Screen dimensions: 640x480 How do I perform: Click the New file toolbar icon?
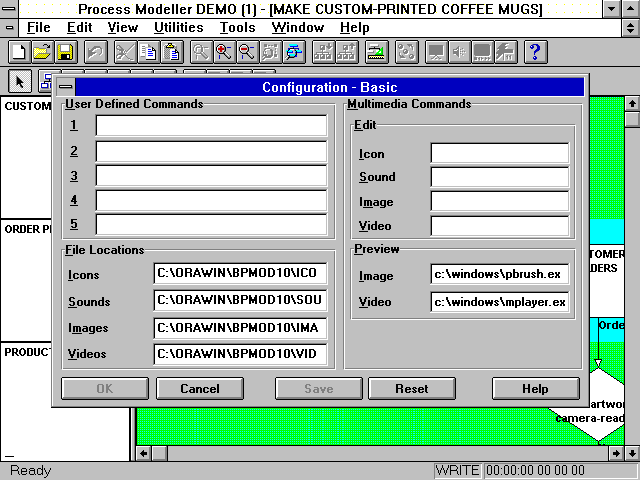click(x=19, y=52)
